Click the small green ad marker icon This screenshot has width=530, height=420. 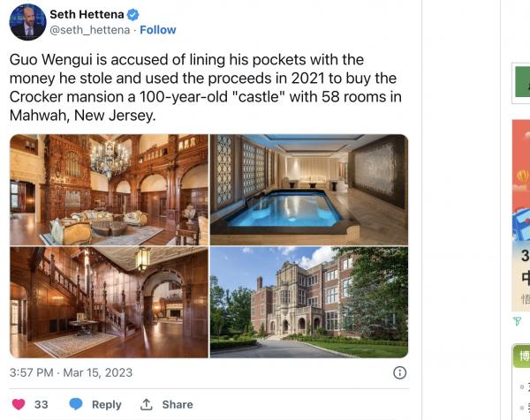click(x=517, y=321)
